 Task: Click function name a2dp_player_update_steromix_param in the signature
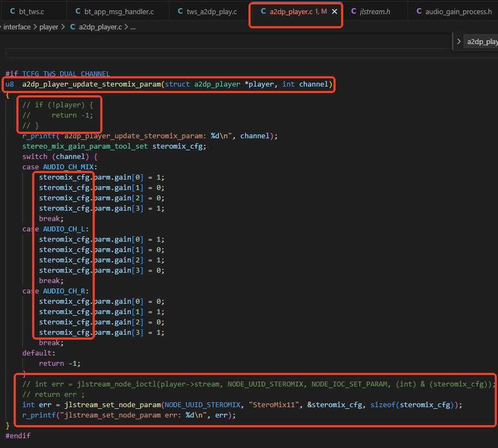tap(92, 84)
